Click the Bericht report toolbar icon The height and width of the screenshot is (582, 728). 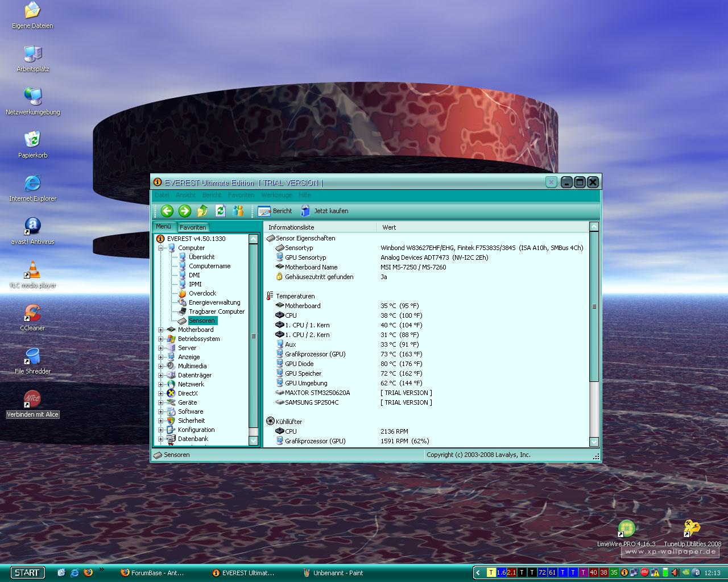pos(264,211)
